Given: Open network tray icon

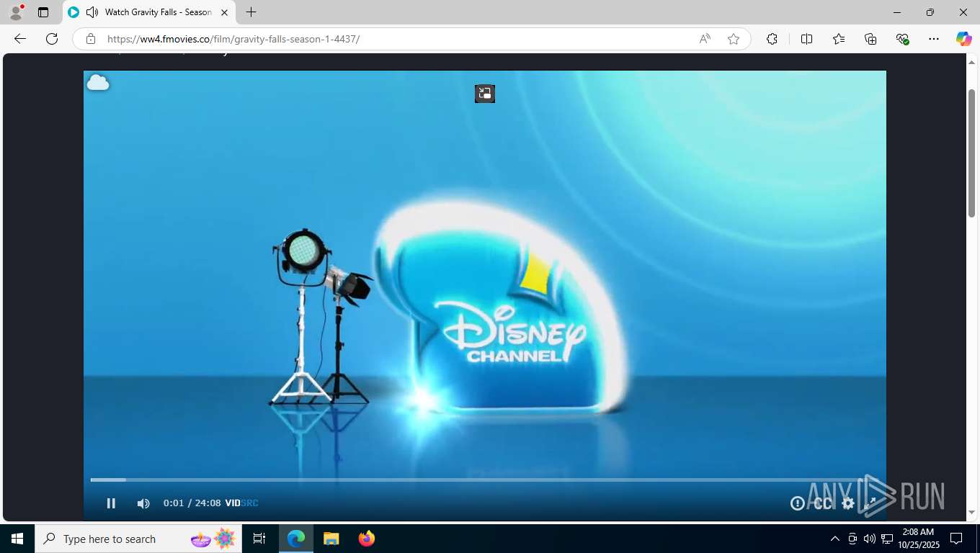Looking at the screenshot, I should [x=887, y=539].
